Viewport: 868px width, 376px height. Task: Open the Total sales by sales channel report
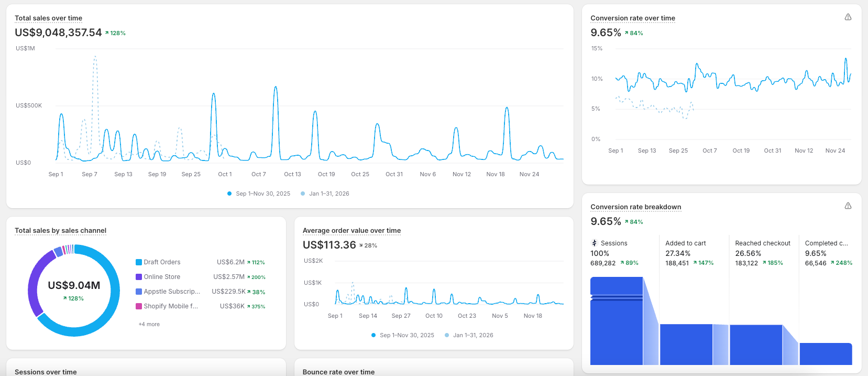coord(60,231)
